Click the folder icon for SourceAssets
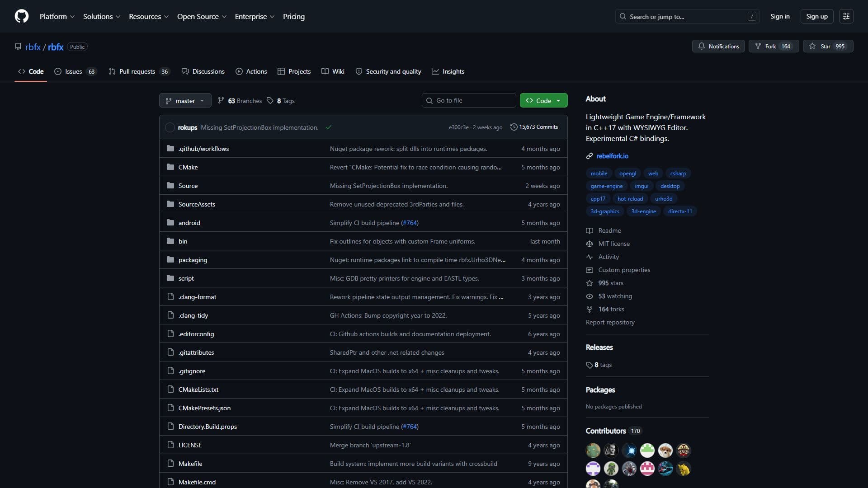This screenshot has width=868, height=488. 170,204
